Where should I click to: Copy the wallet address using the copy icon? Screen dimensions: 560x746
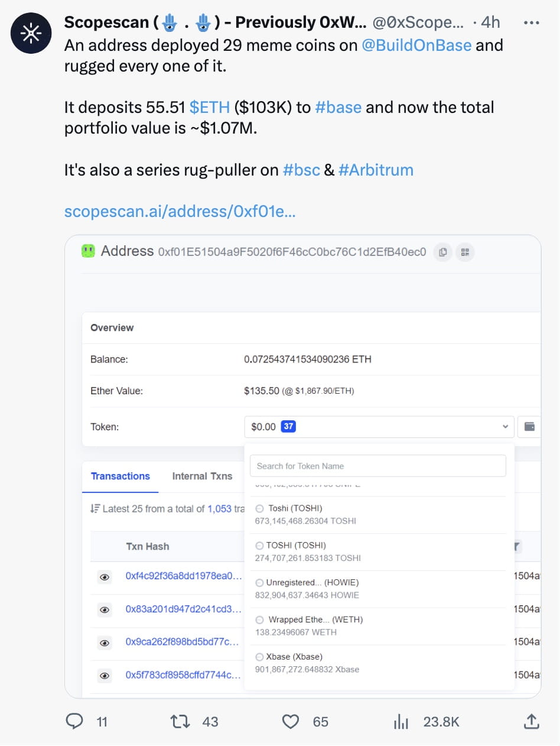coord(442,252)
